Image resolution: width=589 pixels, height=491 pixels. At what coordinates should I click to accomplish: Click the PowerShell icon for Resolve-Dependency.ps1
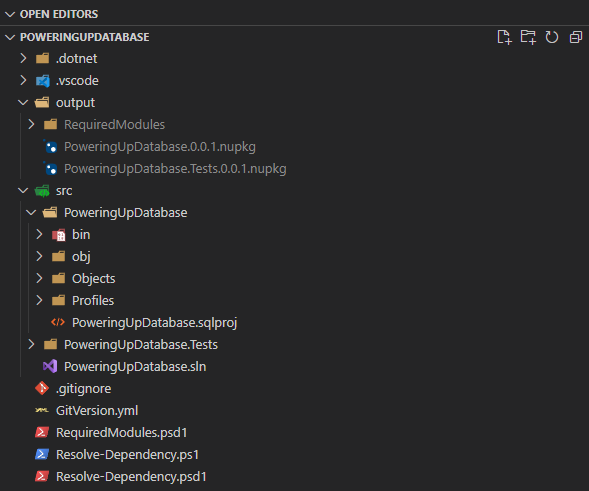click(x=42, y=455)
